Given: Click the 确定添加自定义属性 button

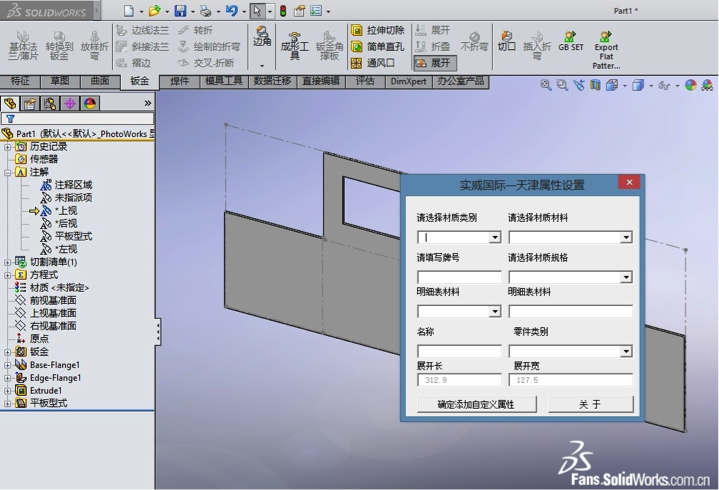Looking at the screenshot, I should (x=475, y=405).
